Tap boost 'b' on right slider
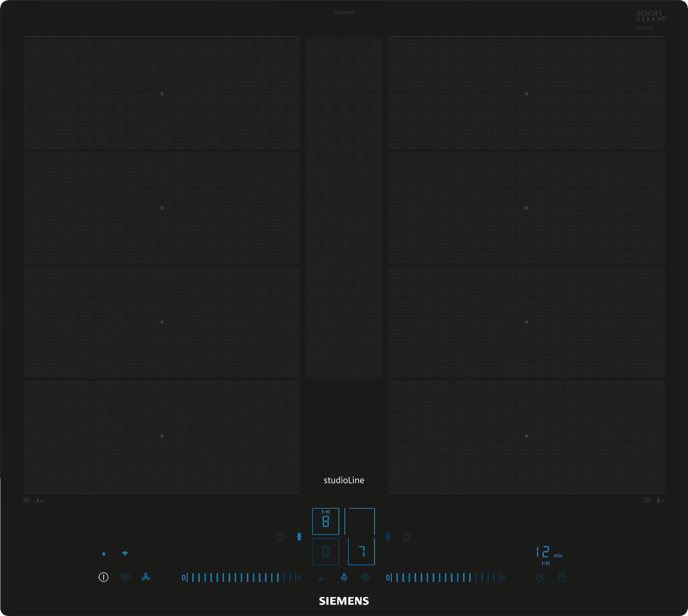688x616 pixels. tap(503, 577)
